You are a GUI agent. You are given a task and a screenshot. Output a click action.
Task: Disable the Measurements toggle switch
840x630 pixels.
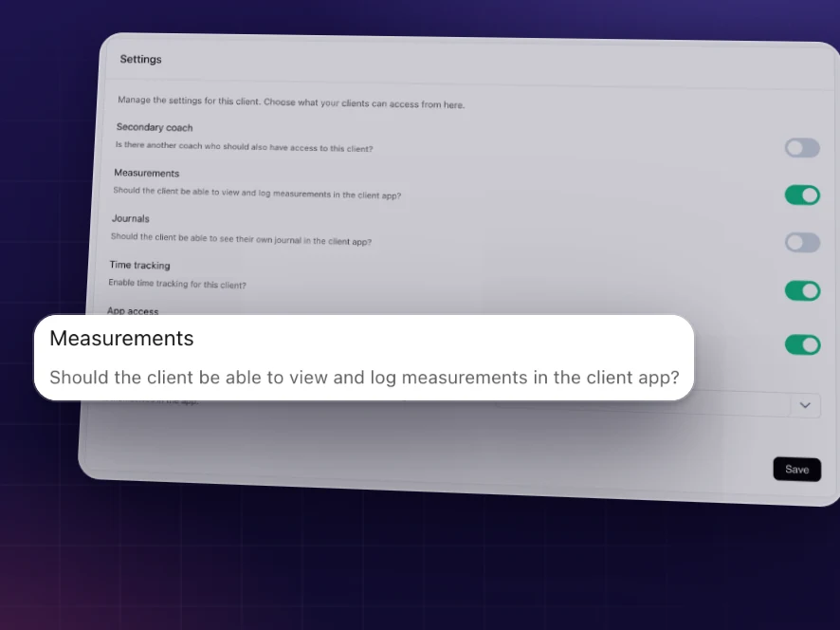(802, 195)
